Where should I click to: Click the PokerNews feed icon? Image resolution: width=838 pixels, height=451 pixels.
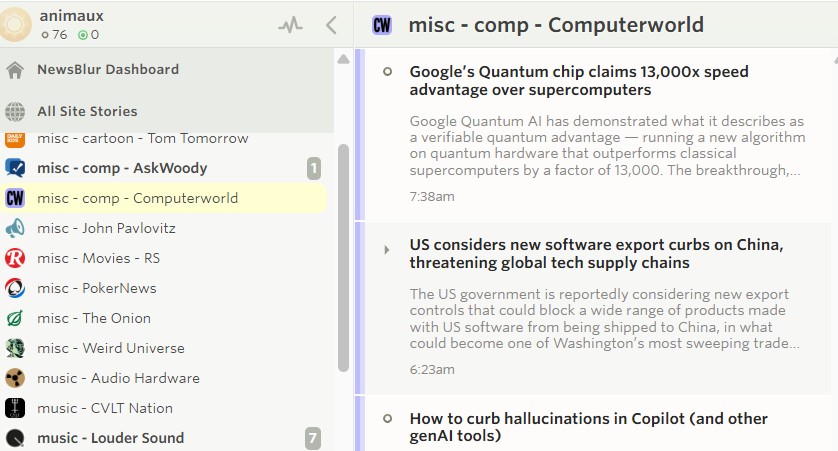[x=15, y=288]
